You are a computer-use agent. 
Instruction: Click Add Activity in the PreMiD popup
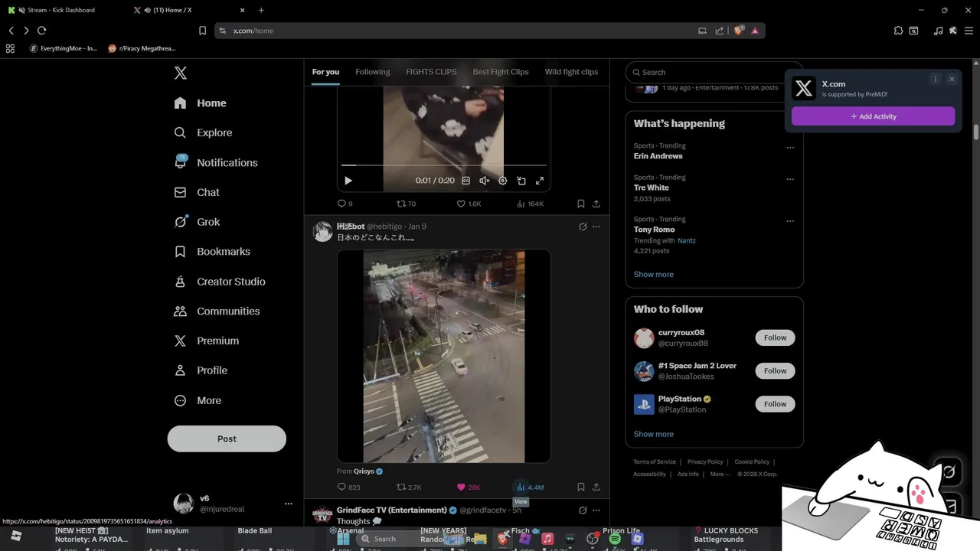[x=873, y=116]
